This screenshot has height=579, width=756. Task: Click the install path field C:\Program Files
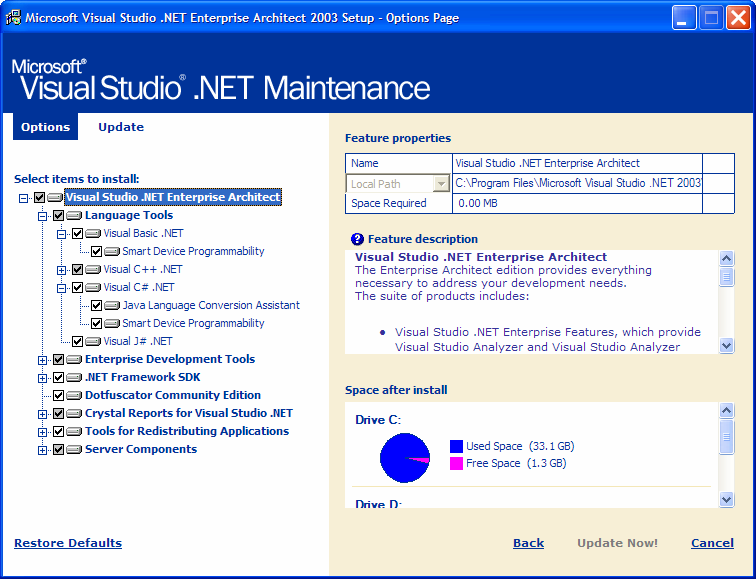coord(578,183)
